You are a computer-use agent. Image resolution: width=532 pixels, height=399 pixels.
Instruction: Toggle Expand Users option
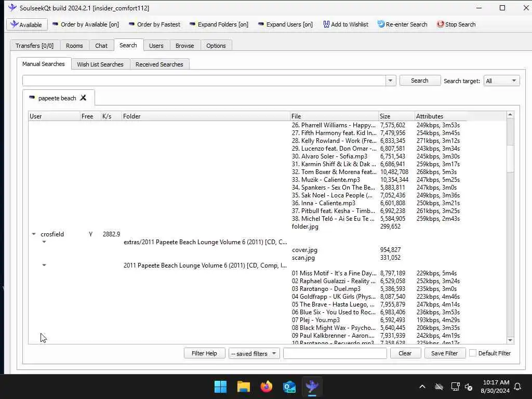(x=285, y=24)
